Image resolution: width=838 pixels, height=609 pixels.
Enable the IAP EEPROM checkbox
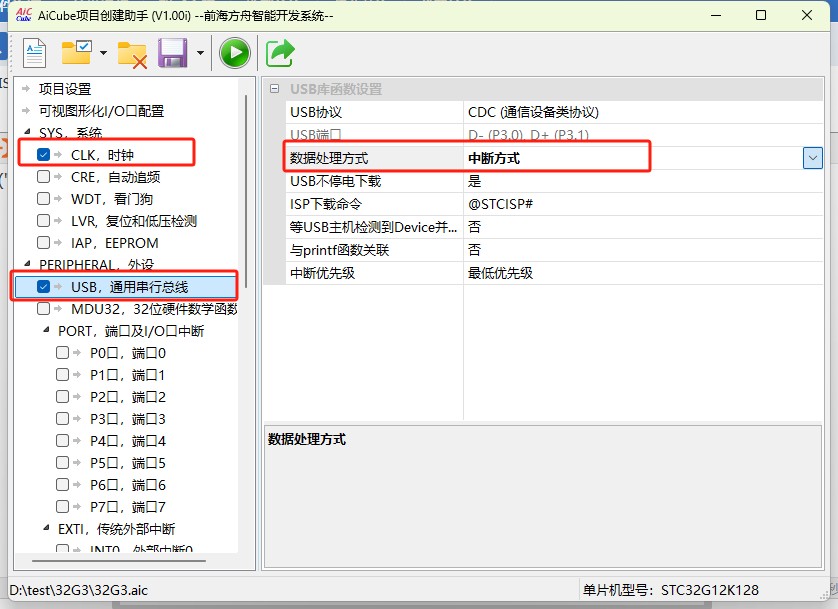[43, 243]
